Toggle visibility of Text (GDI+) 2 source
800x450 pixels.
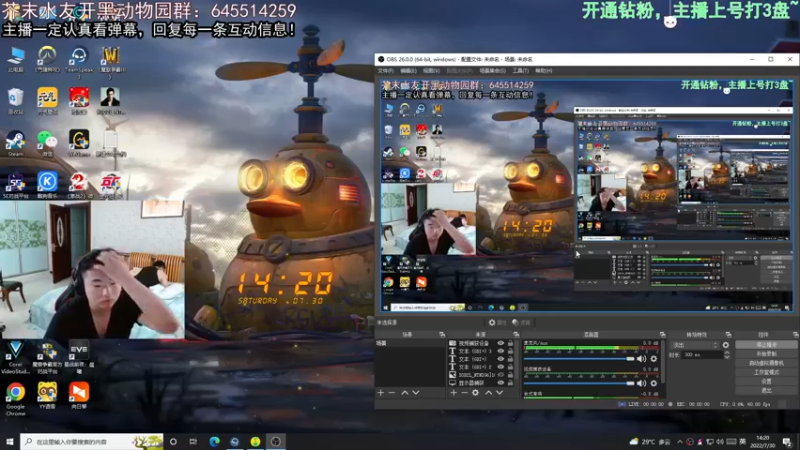coord(501,367)
